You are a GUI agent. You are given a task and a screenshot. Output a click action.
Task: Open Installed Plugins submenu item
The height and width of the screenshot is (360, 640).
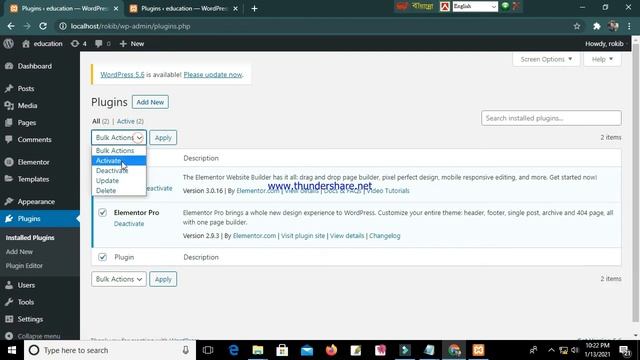tap(30, 238)
